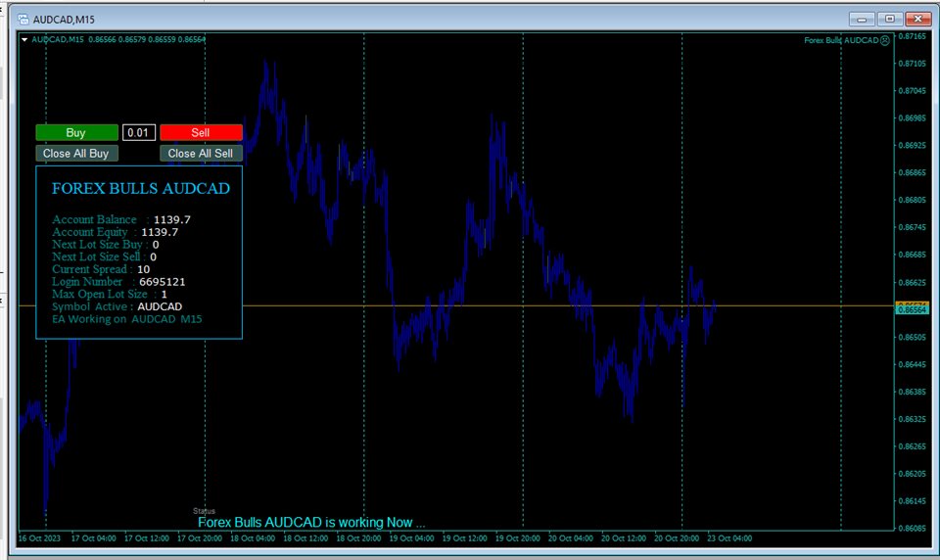Click the AUDCAD,M15 window title text

[x=64, y=20]
